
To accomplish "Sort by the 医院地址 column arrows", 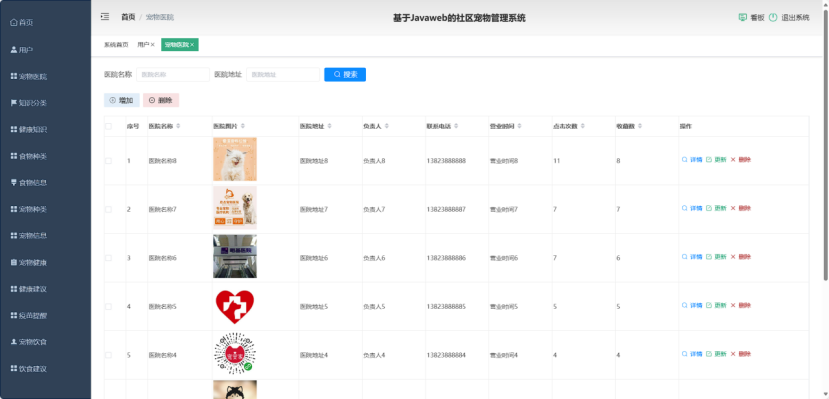I will (x=329, y=126).
